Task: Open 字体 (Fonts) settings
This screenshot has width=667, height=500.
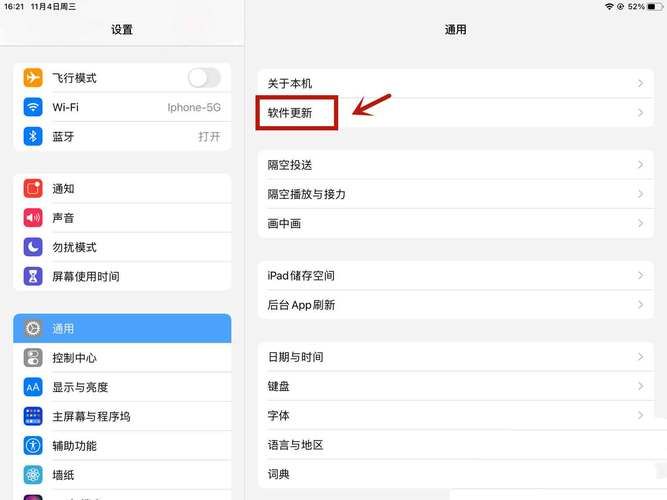Action: pos(456,415)
